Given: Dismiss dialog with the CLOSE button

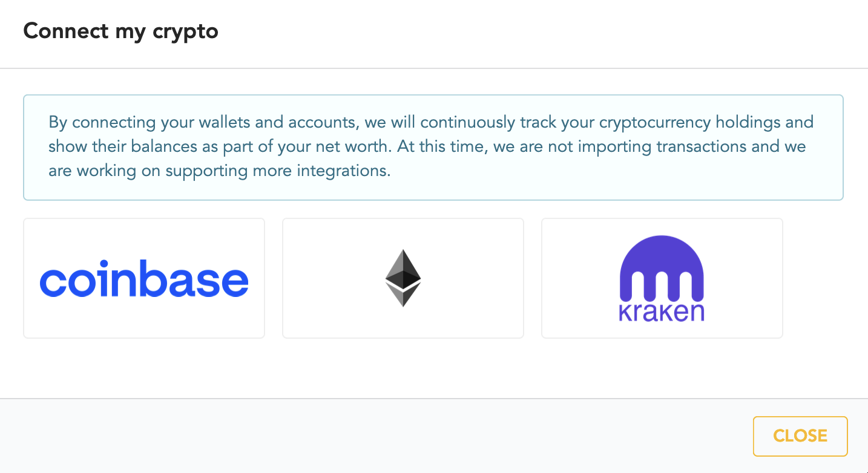Looking at the screenshot, I should [800, 436].
